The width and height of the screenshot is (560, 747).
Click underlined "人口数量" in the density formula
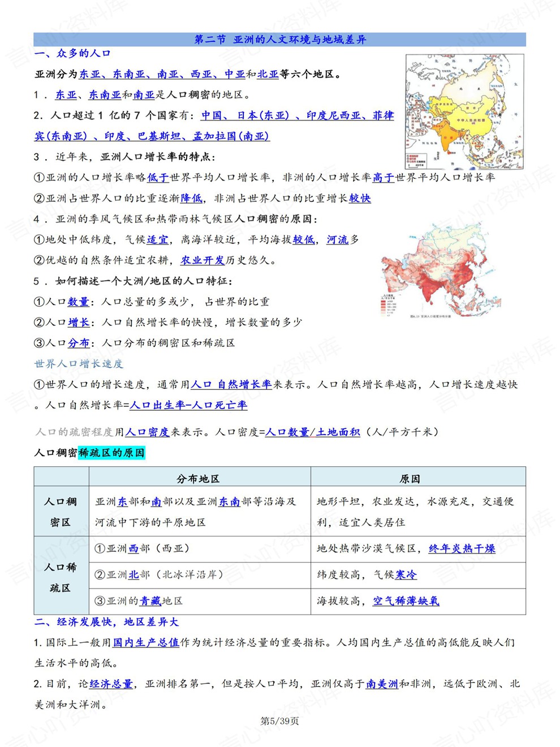click(x=287, y=432)
